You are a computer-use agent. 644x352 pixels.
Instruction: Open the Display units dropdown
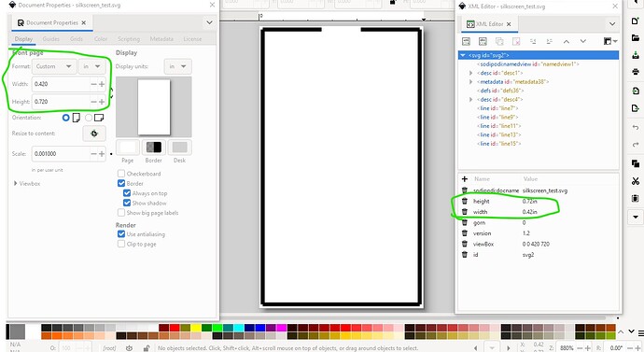pos(178,66)
